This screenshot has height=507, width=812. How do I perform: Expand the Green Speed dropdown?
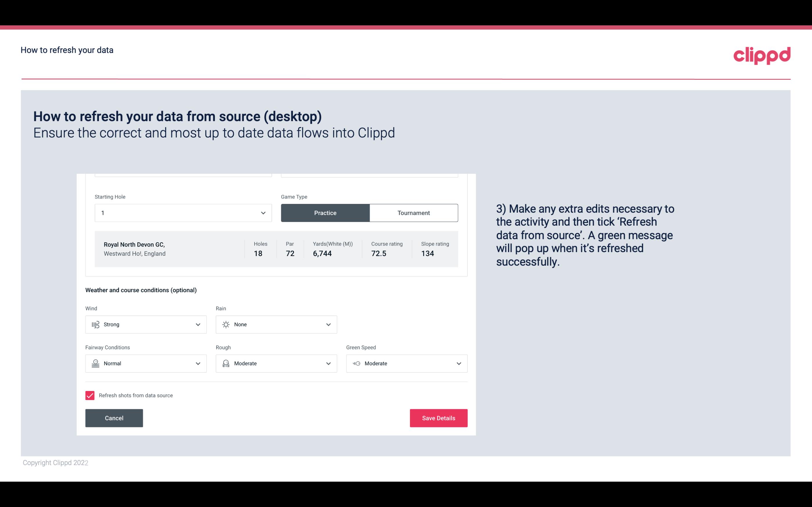pyautogui.click(x=458, y=363)
